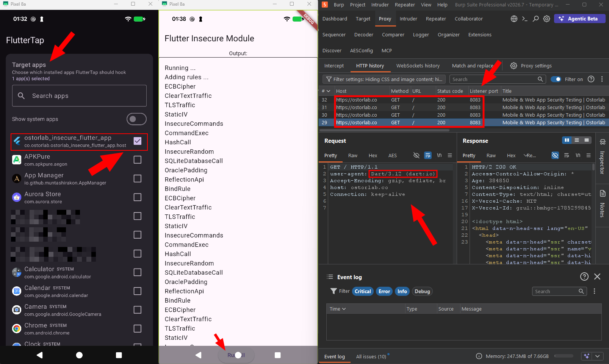This screenshot has width=609, height=364.
Task: Click Search apps field in FlutterTap
Action: [x=79, y=95]
